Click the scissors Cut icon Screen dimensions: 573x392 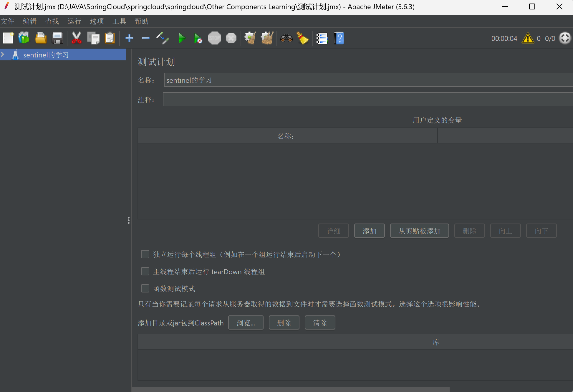coord(76,38)
